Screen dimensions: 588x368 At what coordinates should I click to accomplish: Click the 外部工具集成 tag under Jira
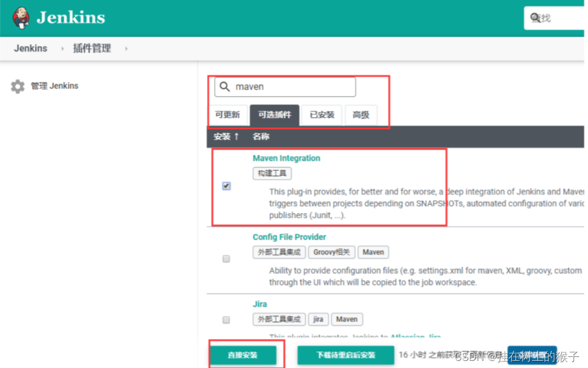[279, 319]
